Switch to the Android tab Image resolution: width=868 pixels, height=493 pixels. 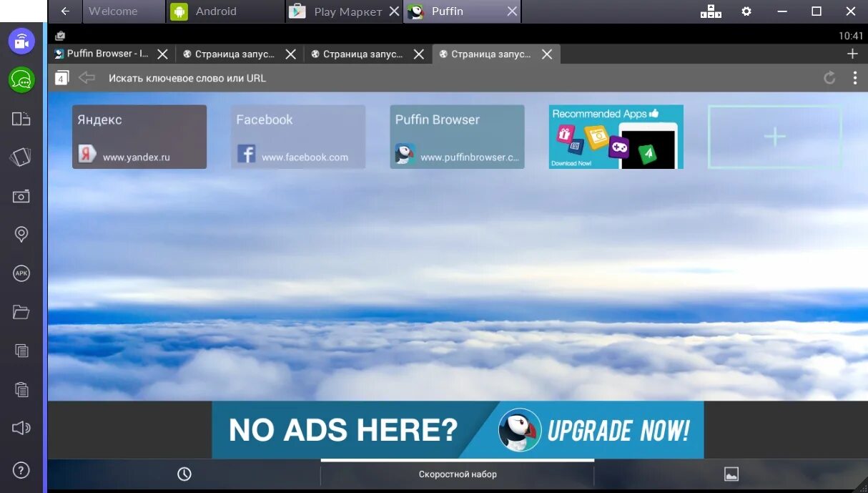click(225, 11)
